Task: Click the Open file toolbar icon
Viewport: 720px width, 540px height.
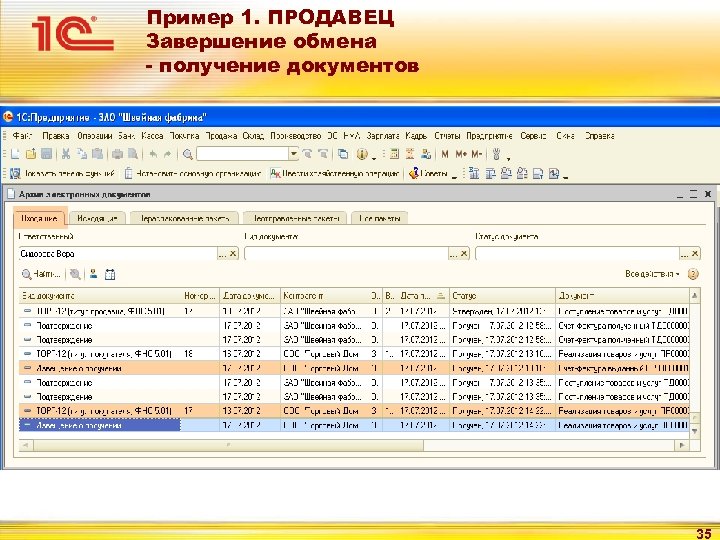Action: pos(31,154)
